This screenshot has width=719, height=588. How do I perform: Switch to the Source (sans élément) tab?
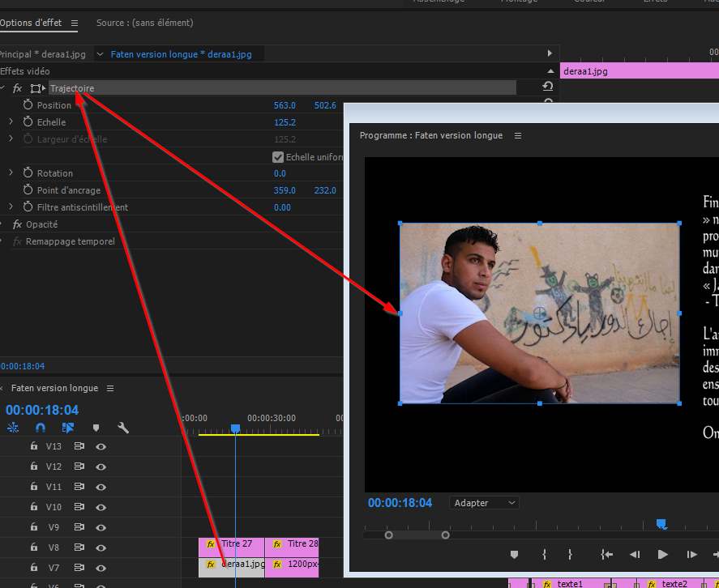pos(144,23)
